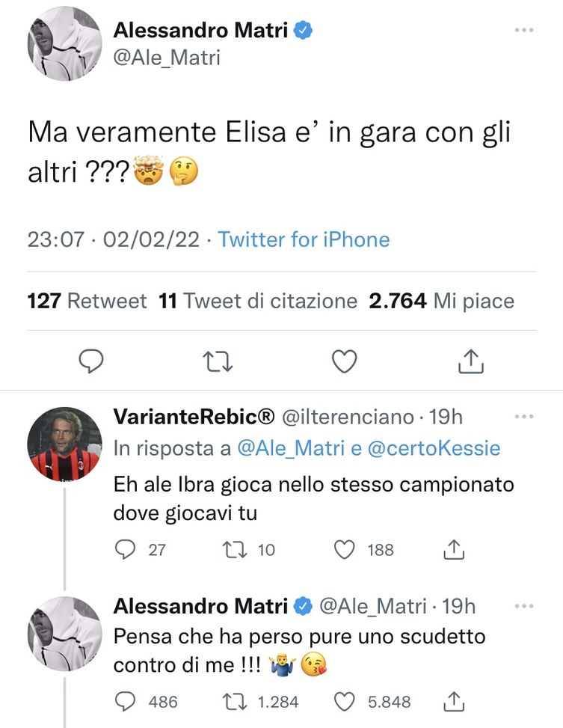This screenshot has width=563, height=728.
Task: Tap the Like heart on the main tweet
Action: point(343,361)
